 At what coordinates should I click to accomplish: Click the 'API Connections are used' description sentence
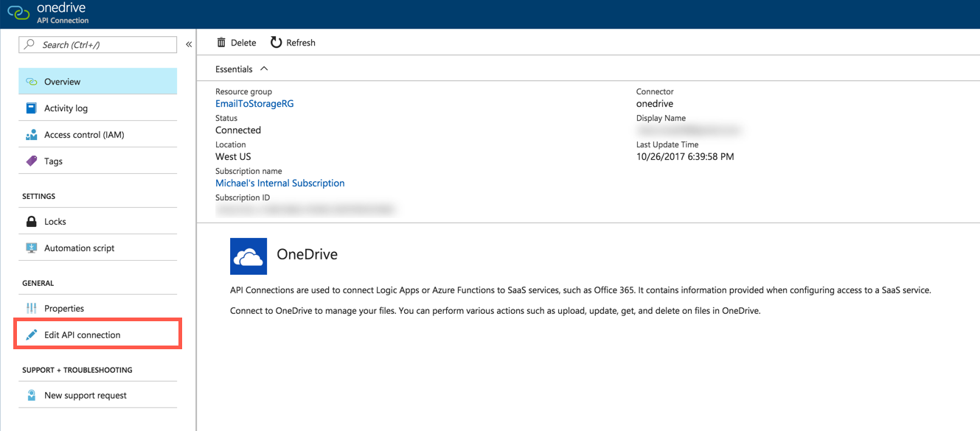580,290
